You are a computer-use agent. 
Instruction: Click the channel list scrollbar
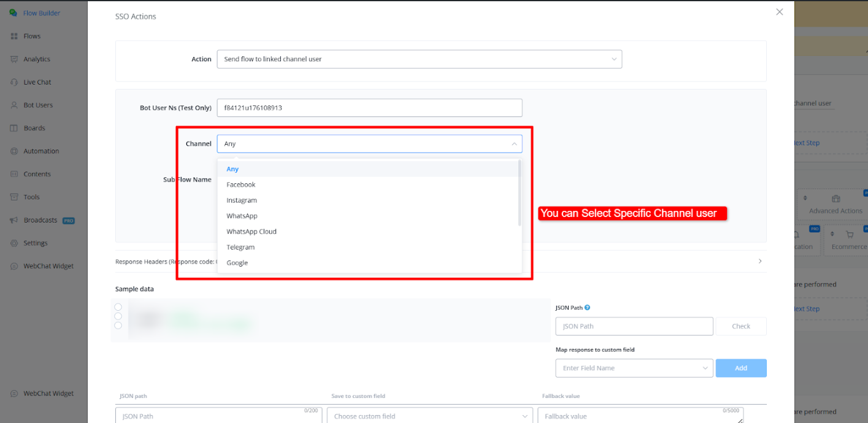point(520,193)
